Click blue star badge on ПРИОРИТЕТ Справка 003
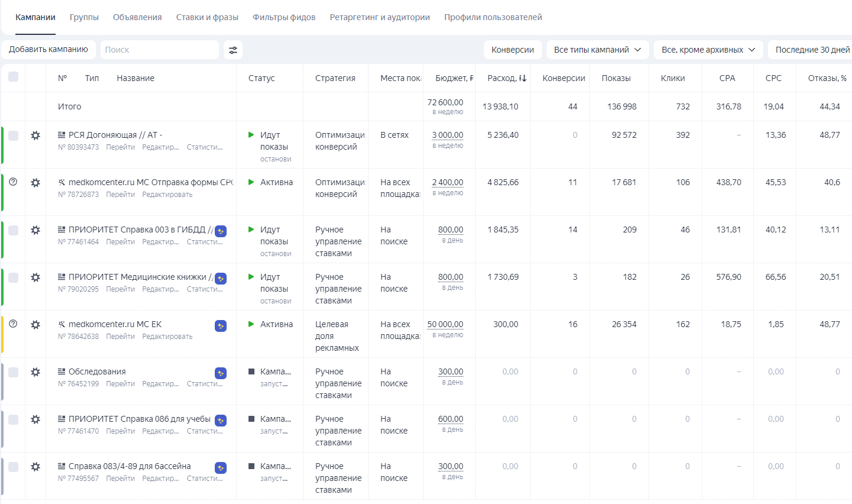The image size is (852, 504). (x=221, y=231)
